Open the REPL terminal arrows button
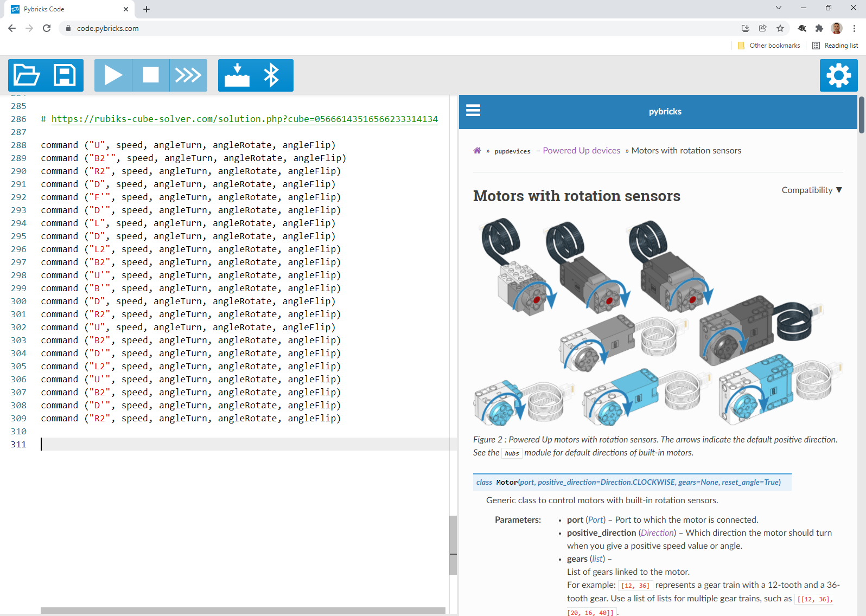This screenshot has width=866, height=616. 188,75
